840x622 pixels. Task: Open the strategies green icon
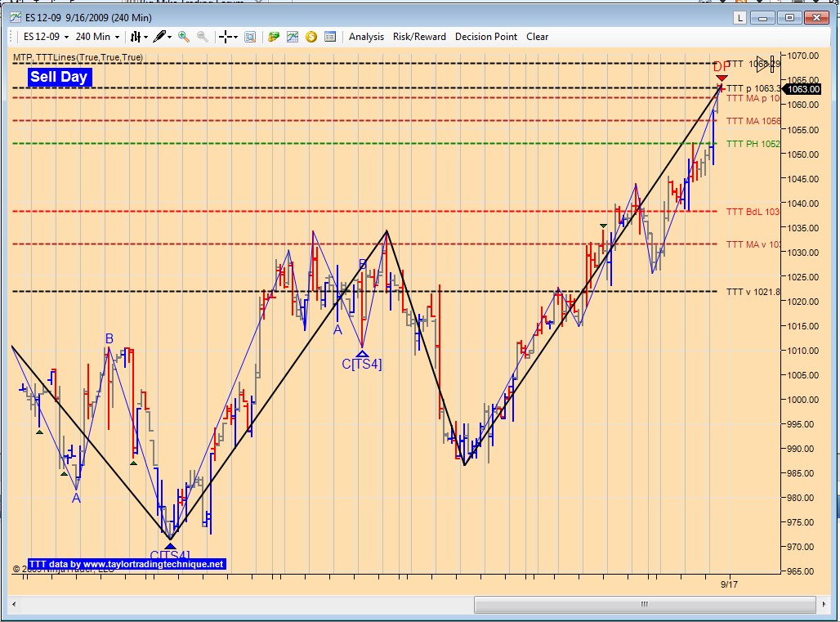coord(274,37)
